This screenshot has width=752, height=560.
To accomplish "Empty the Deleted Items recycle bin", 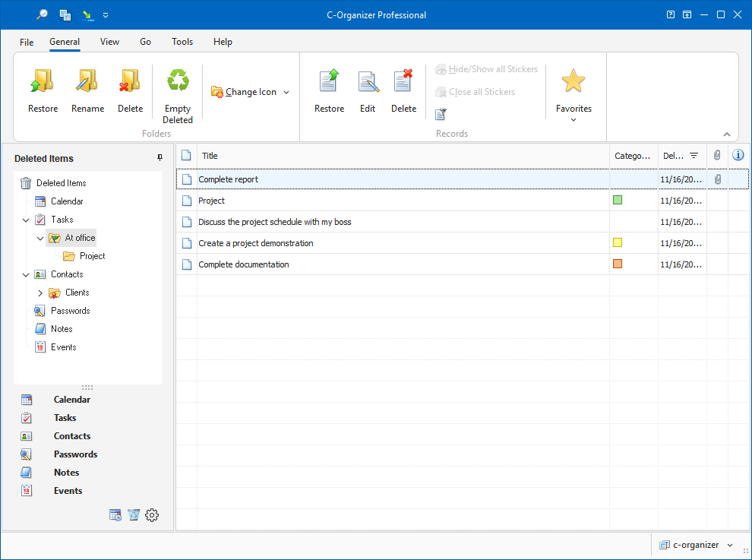I will pos(178,96).
